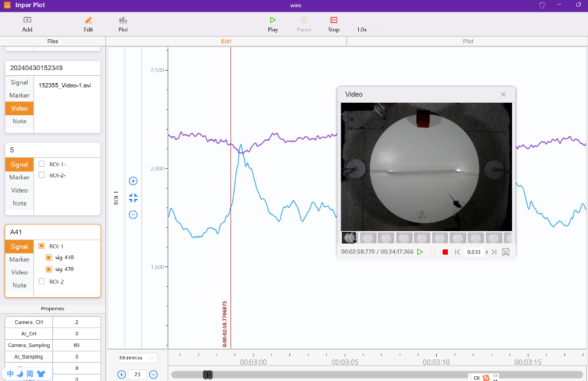Zoom in the ROI-1 vertical axis
The image size is (588, 381).
[x=133, y=181]
